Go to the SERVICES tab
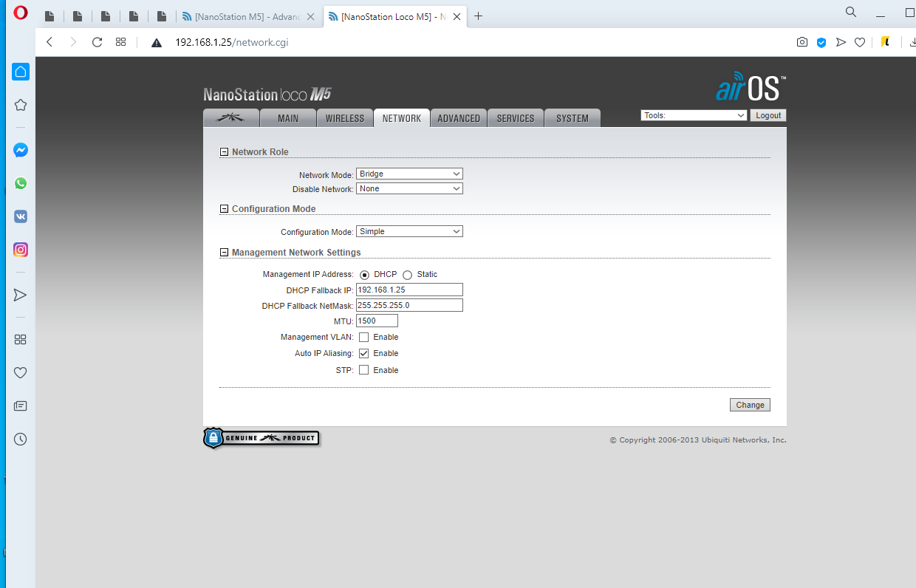916x588 pixels. [516, 118]
